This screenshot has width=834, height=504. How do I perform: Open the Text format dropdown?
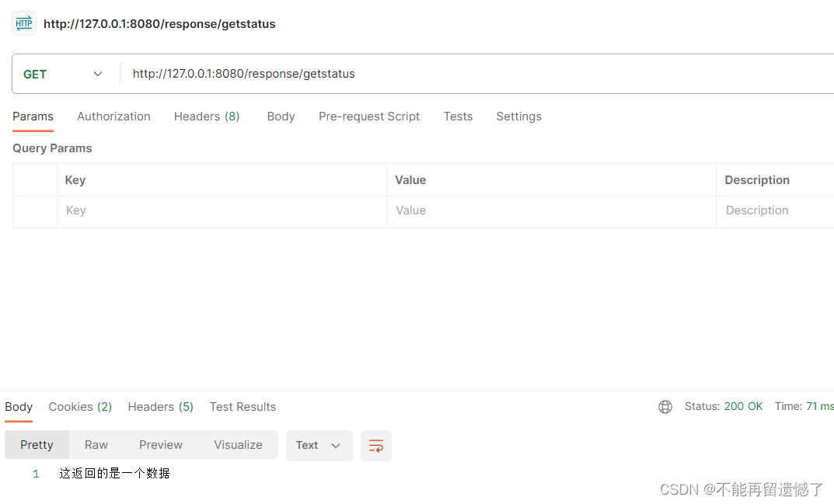point(319,446)
